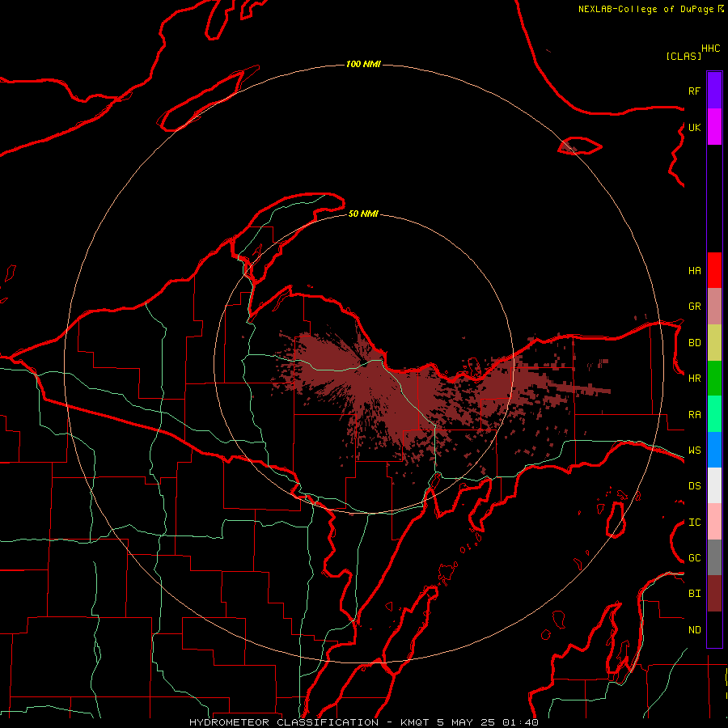Click the 01:40 timestamp
Image resolution: width=728 pixels, height=728 pixels.
tap(520, 722)
